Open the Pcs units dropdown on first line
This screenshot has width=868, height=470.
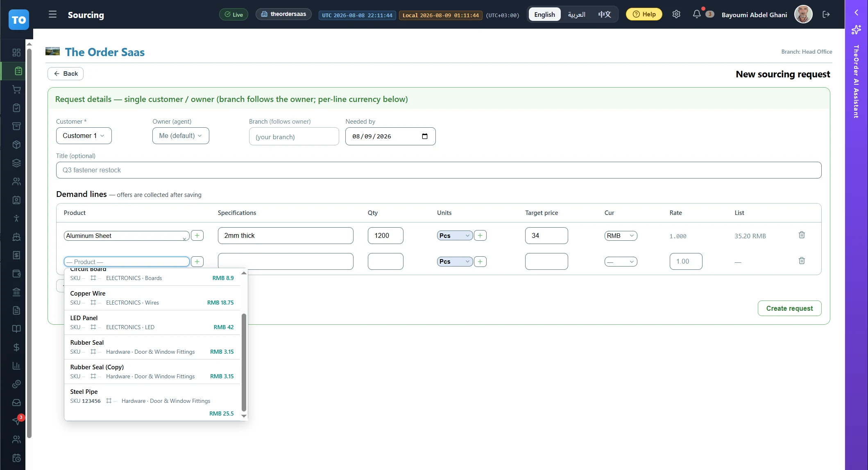[x=455, y=235]
